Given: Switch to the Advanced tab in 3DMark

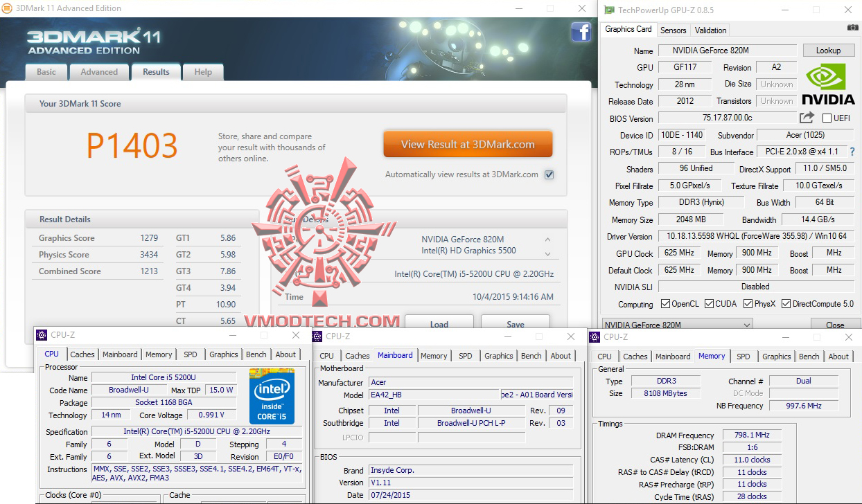Looking at the screenshot, I should (x=99, y=72).
